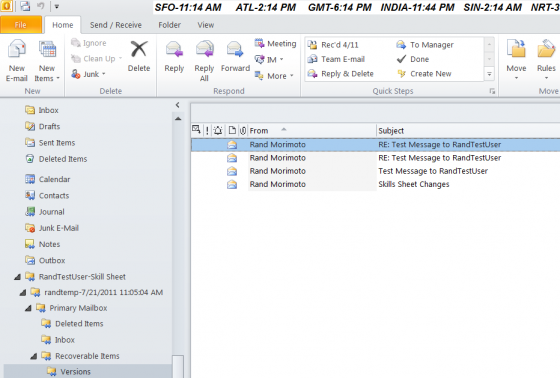Select Deleted Items under Primary Mailbox
Viewport: 560px width, 378px height.
pos(72,324)
